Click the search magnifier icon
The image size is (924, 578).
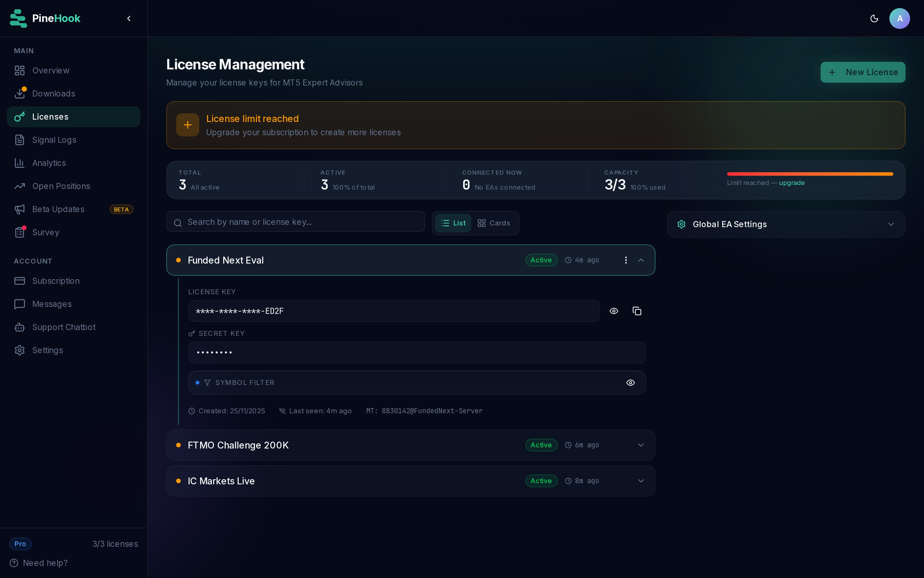pyautogui.click(x=178, y=223)
